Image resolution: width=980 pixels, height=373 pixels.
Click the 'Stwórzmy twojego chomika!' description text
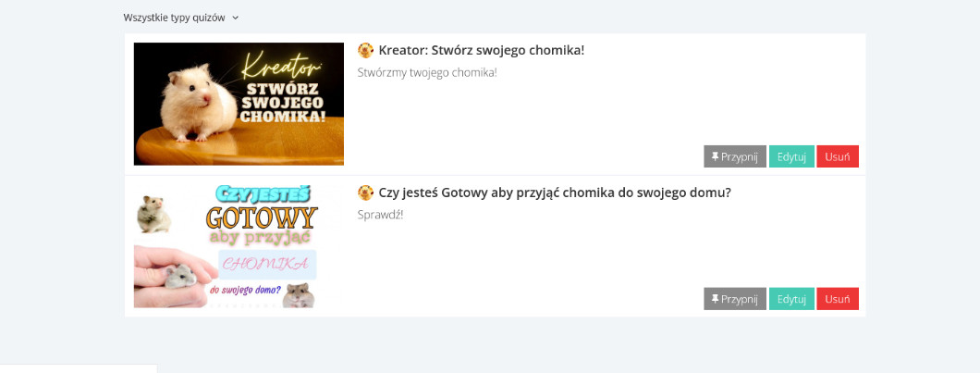pos(427,72)
